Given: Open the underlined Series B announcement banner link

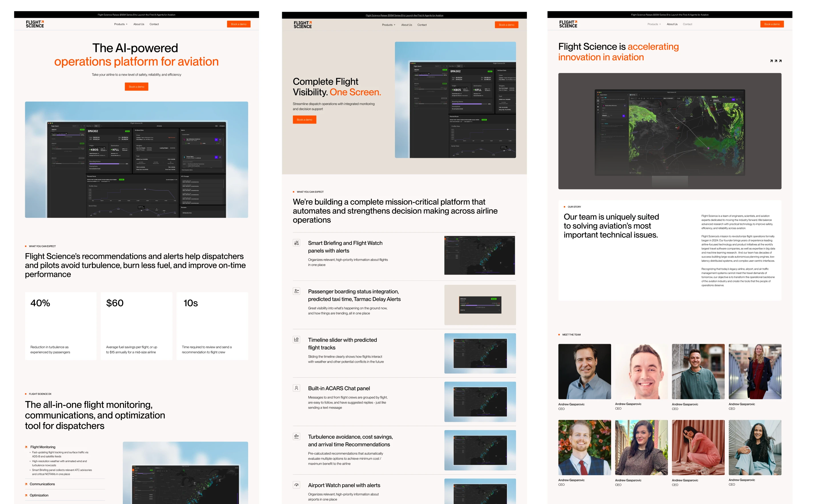Looking at the screenshot, I should point(404,15).
